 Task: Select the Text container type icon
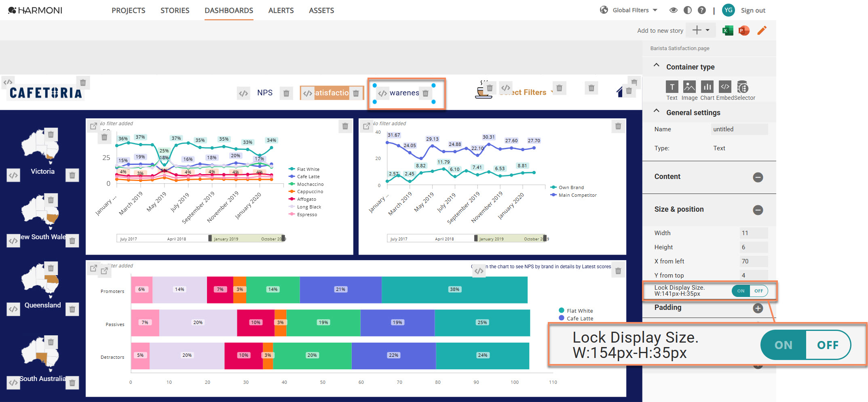(x=672, y=87)
